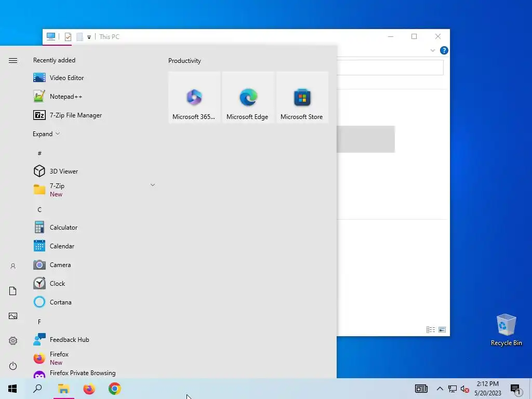Viewport: 532px width, 399px height.
Task: Open 7-Zip File Manager
Action: coord(95,115)
